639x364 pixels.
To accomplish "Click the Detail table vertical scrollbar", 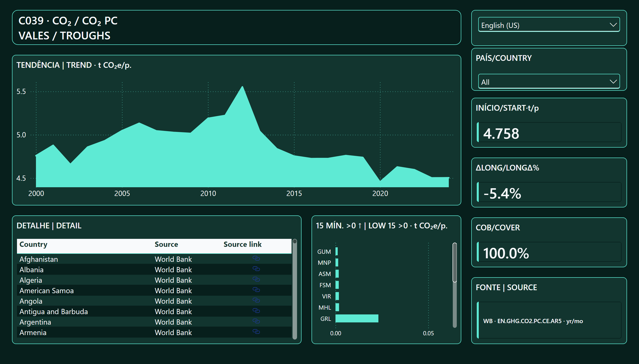I will pyautogui.click(x=295, y=289).
